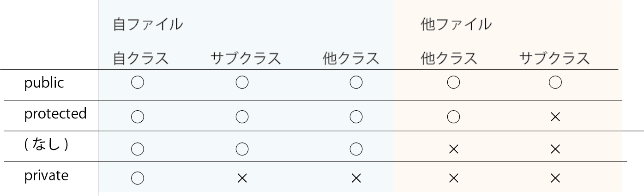The height and width of the screenshot is (196, 644).
Task: Click the circle for public in 自ファイル 他クラス
Action: click(x=356, y=83)
